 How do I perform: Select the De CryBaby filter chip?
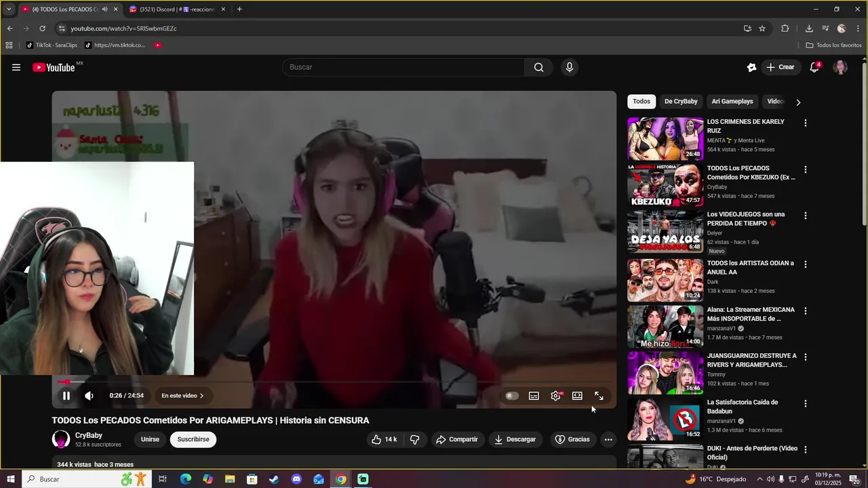tap(681, 102)
